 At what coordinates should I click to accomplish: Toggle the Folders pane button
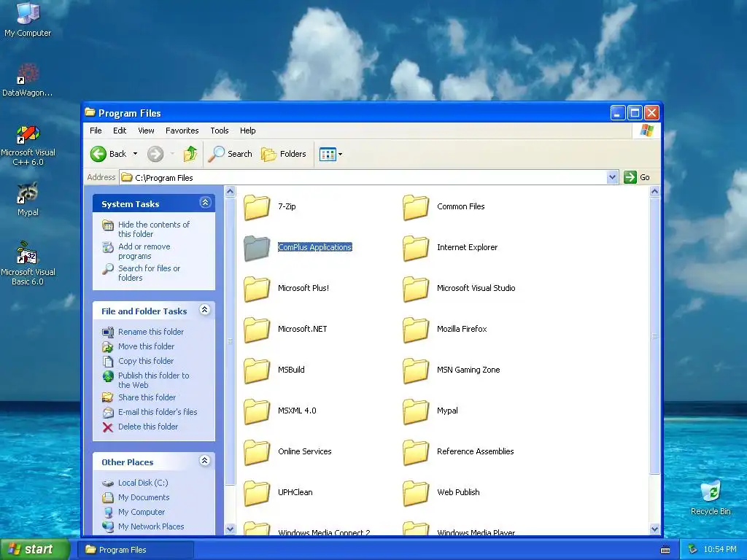pyautogui.click(x=284, y=154)
